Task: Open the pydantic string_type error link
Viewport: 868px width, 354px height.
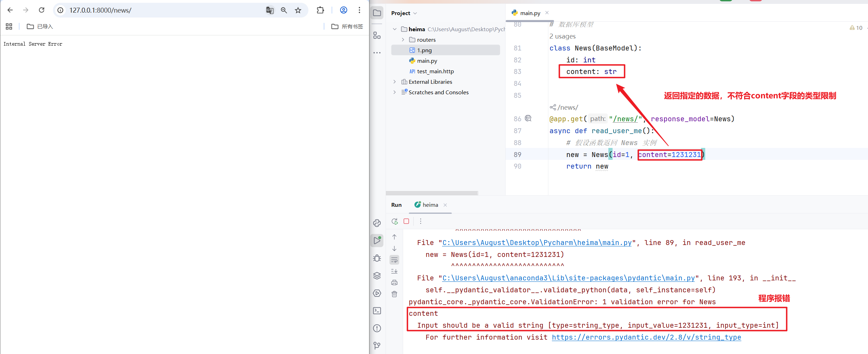Action: pyautogui.click(x=646, y=337)
